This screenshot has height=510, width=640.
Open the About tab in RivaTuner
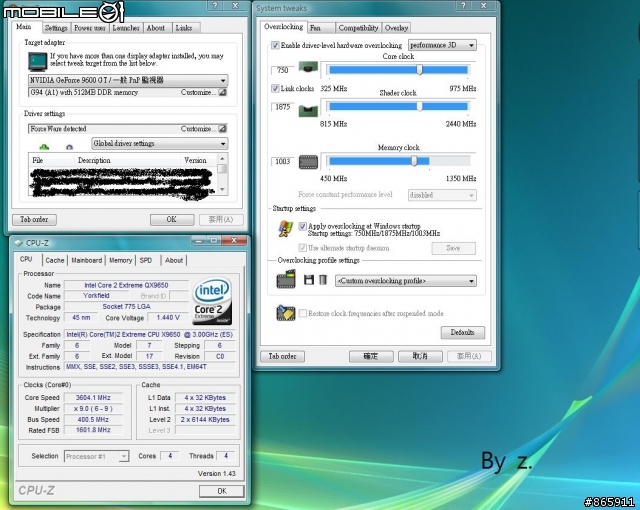tap(156, 28)
